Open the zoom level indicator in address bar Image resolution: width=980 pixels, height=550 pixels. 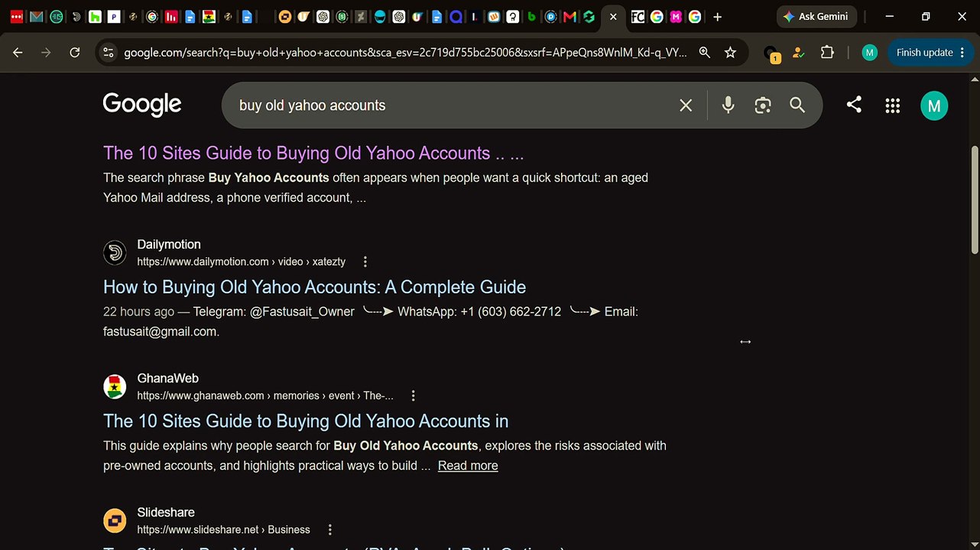(x=704, y=53)
